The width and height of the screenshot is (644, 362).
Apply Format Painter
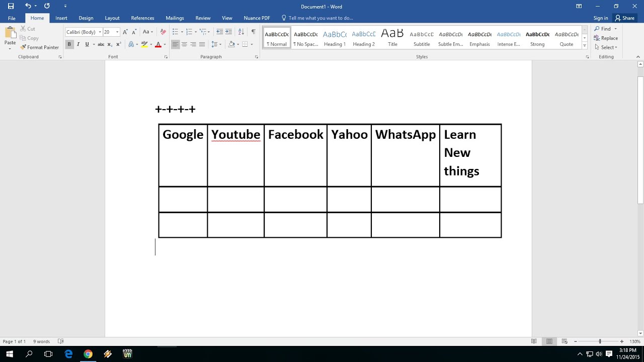click(40, 47)
